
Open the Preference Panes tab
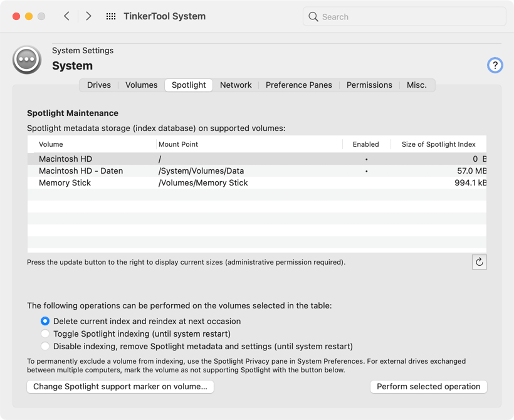pos(298,85)
